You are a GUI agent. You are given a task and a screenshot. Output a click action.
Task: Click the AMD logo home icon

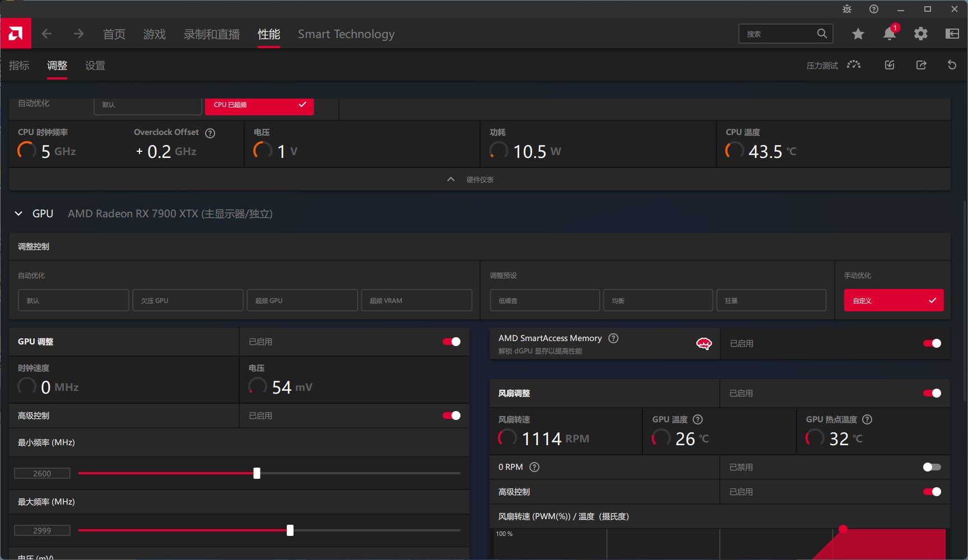click(16, 34)
